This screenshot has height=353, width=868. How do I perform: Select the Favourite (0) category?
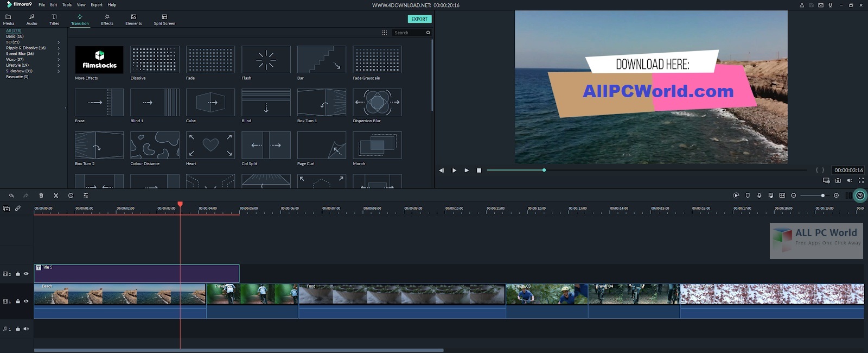(x=17, y=77)
